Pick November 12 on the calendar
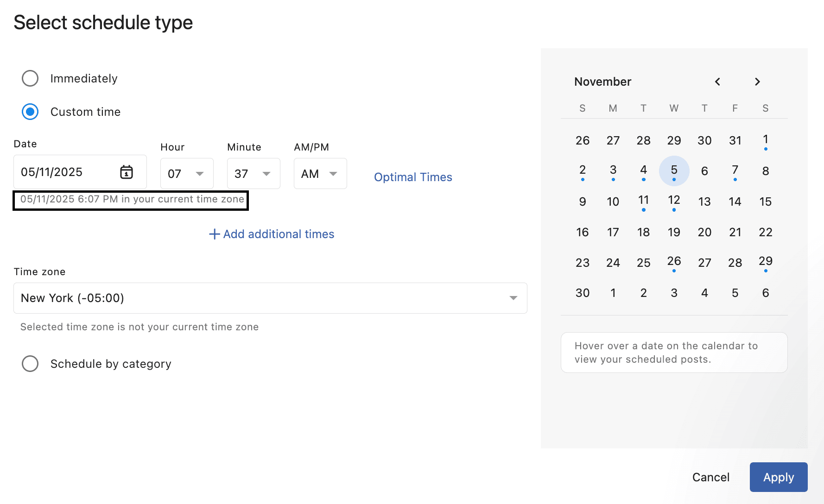824x504 pixels. 674,201
